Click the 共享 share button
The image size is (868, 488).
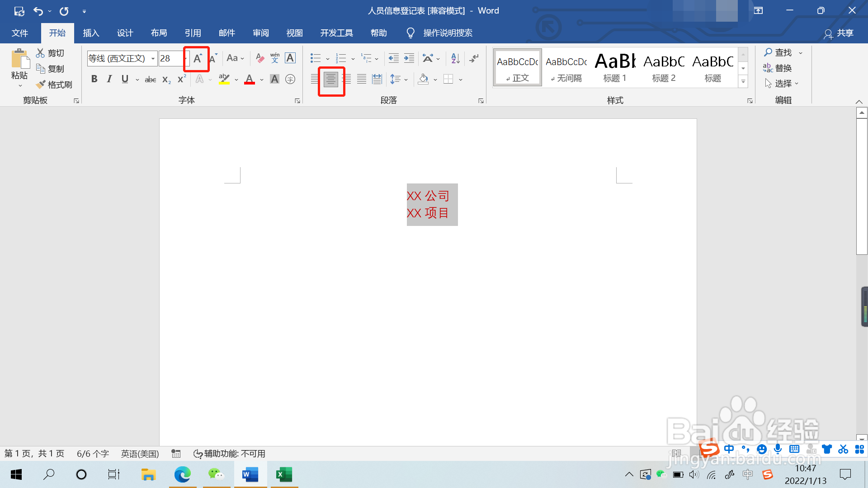tap(839, 33)
